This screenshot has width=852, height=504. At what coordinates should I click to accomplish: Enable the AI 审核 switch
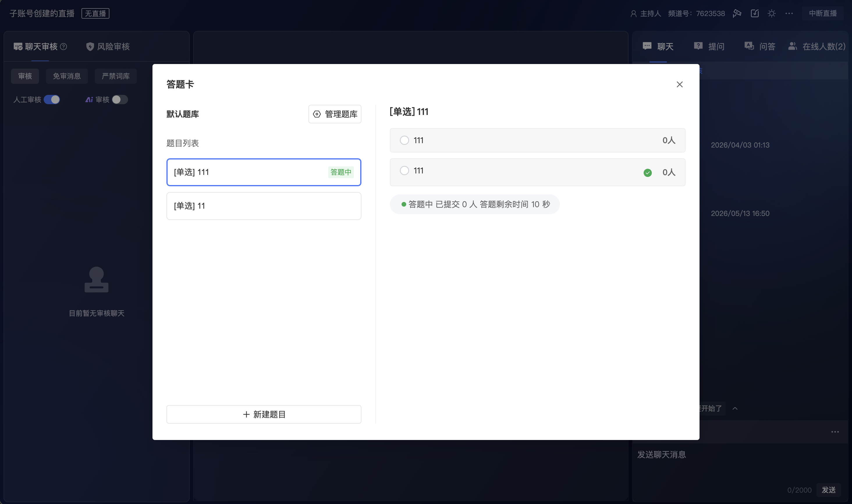coord(120,100)
